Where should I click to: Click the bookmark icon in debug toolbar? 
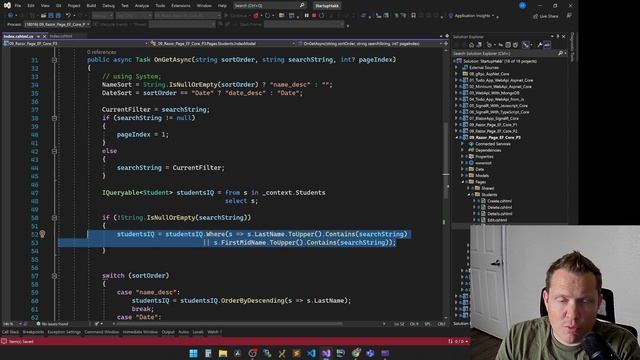pyautogui.click(x=413, y=16)
